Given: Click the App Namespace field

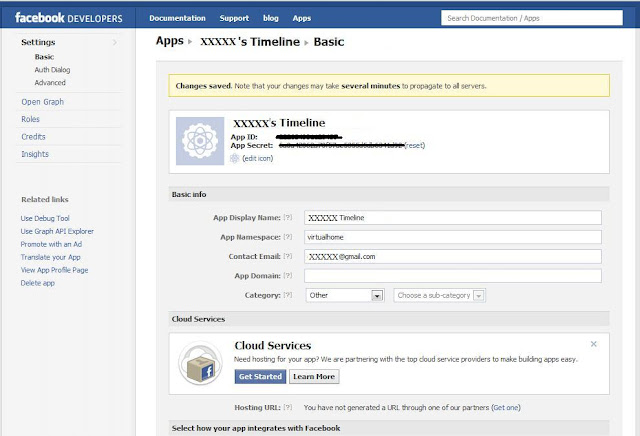Looking at the screenshot, I should pyautogui.click(x=453, y=237).
